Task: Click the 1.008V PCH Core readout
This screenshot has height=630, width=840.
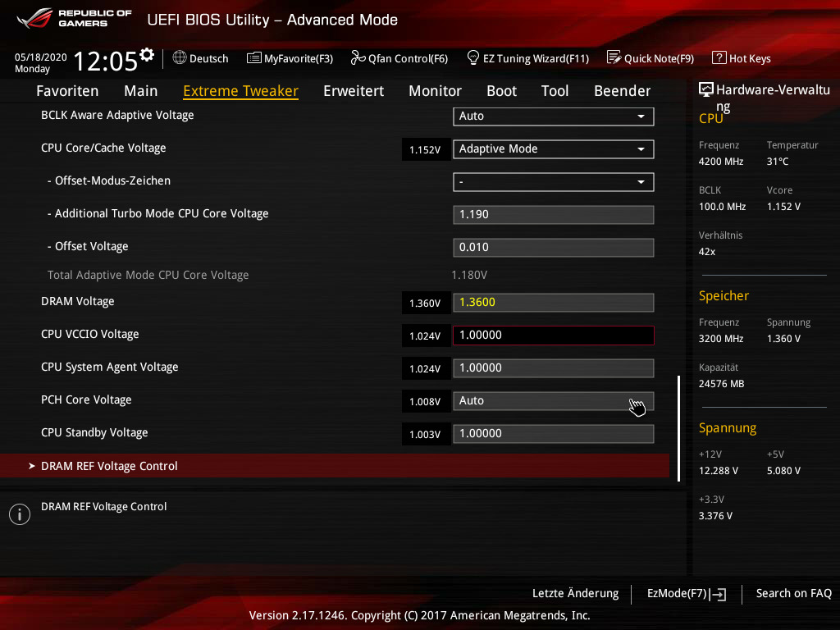Action: tap(426, 401)
